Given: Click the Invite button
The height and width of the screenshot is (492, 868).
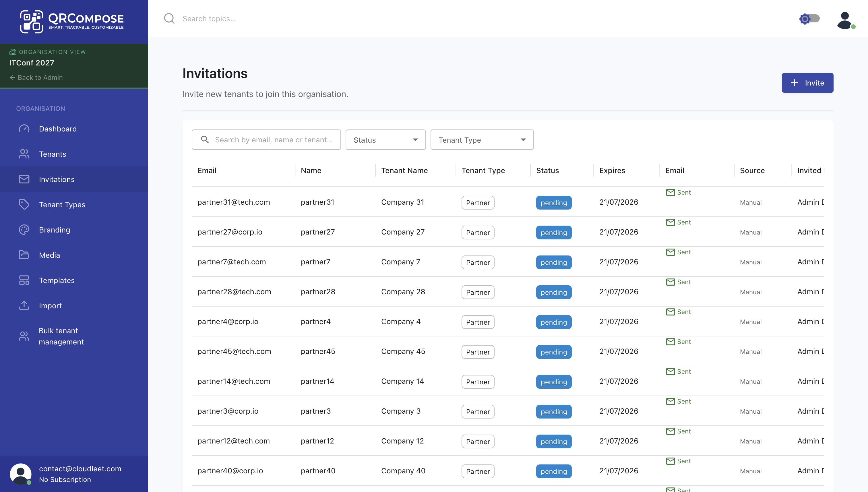Looking at the screenshot, I should coord(807,83).
